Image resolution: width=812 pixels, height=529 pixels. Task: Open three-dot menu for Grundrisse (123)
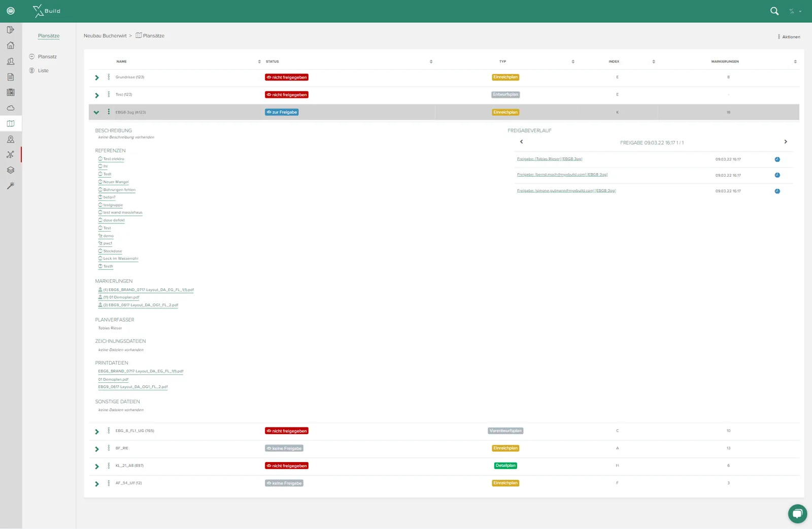coord(109,77)
